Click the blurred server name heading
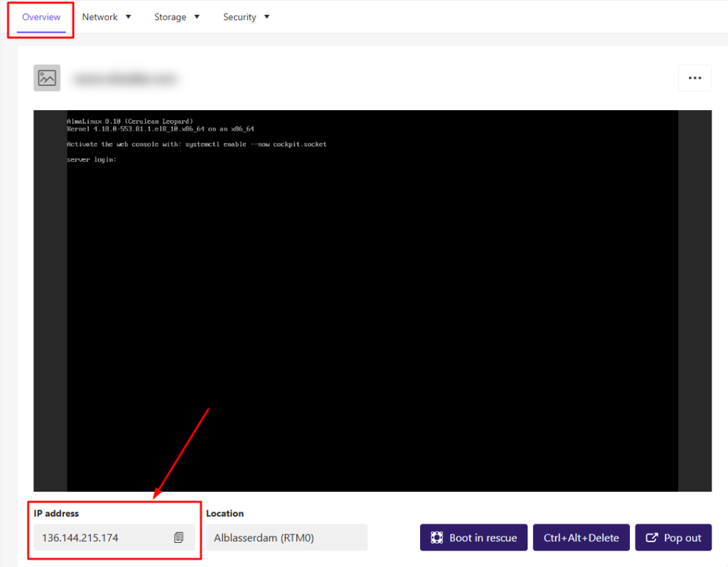Image resolution: width=728 pixels, height=567 pixels. [124, 79]
